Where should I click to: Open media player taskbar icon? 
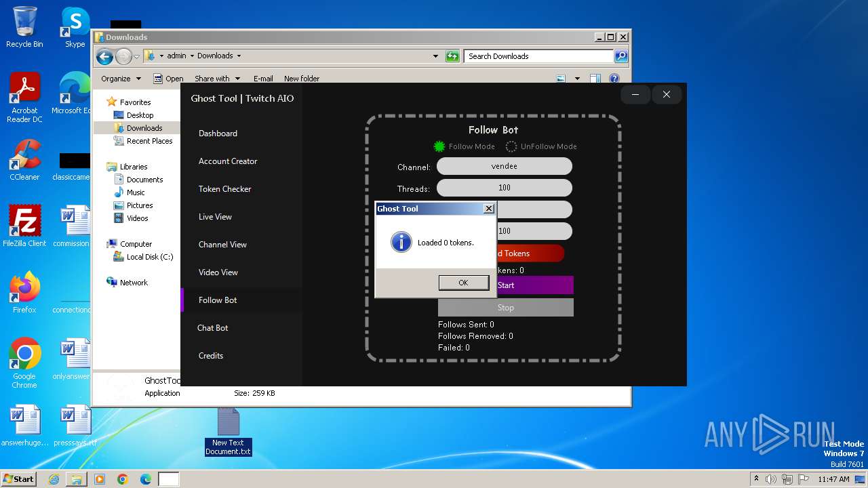(100, 479)
